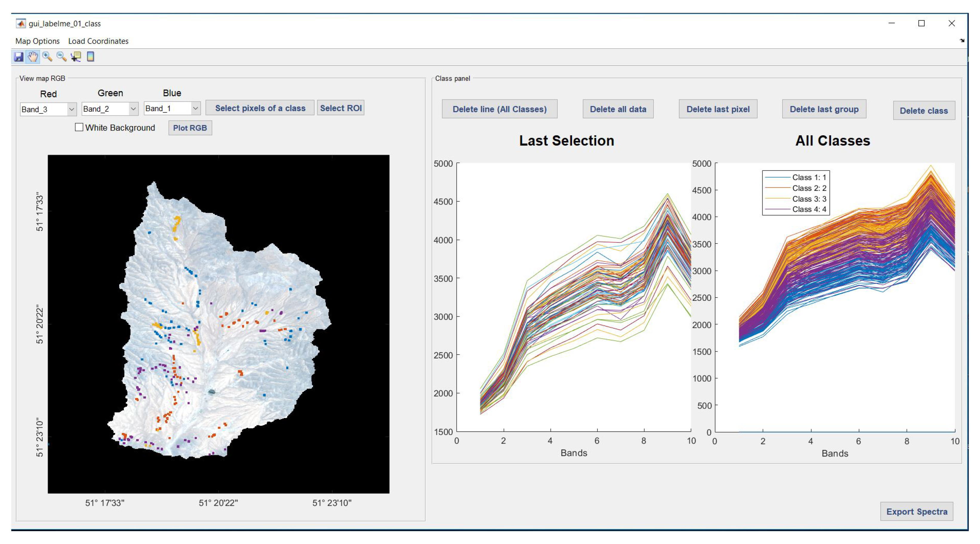Image resolution: width=980 pixels, height=544 pixels.
Task: Open the Load Coordinates menu
Action: click(98, 41)
